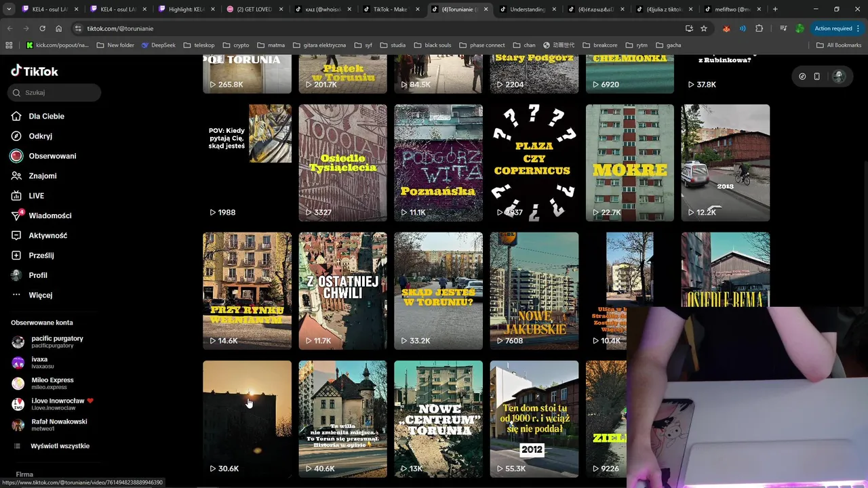This screenshot has width=868, height=488.
Task: Open the i.love Inowrocław account
Action: (52, 404)
